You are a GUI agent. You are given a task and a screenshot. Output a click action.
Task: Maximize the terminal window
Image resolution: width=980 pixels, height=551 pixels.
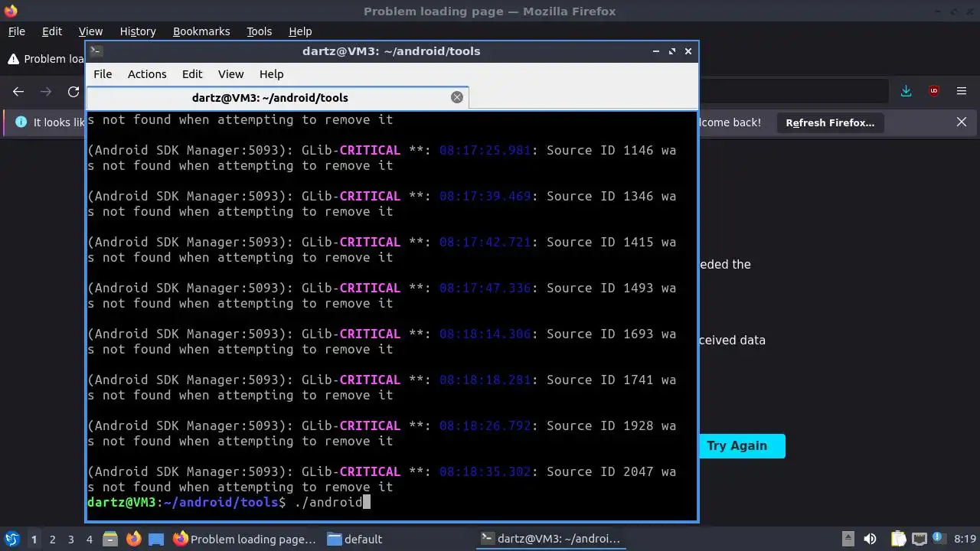pyautogui.click(x=672, y=51)
